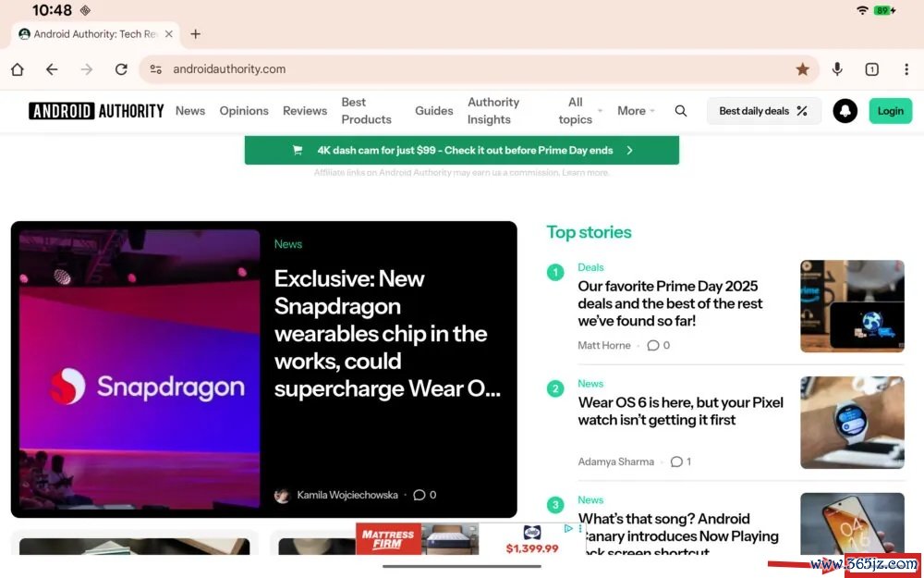Open the Authority Insights menu item
Viewport: 924px width, 578px height.
[493, 111]
